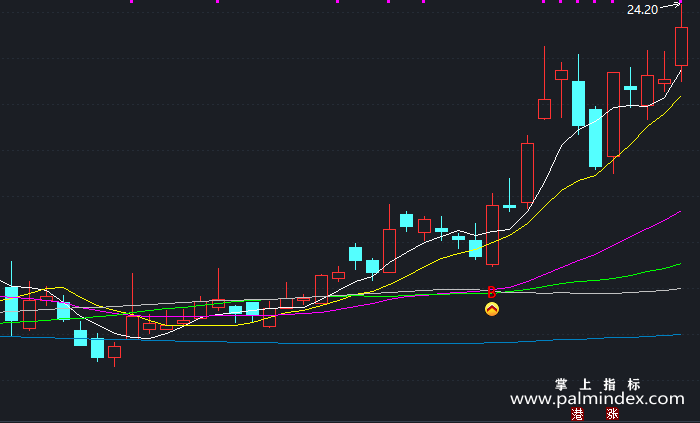The image size is (700, 423).
Task: Click the orange up-arrow signal icon
Action: (x=492, y=309)
